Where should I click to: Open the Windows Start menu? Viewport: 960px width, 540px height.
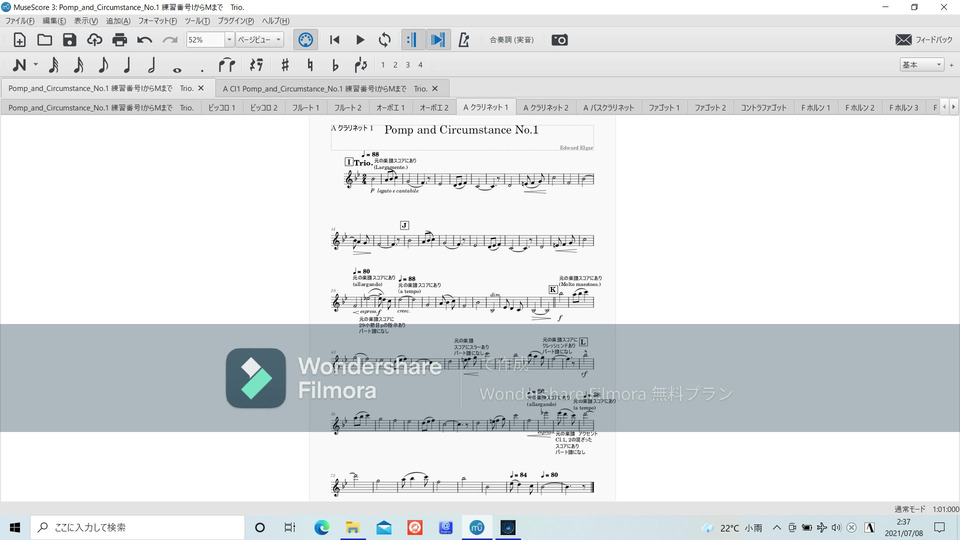[x=15, y=527]
